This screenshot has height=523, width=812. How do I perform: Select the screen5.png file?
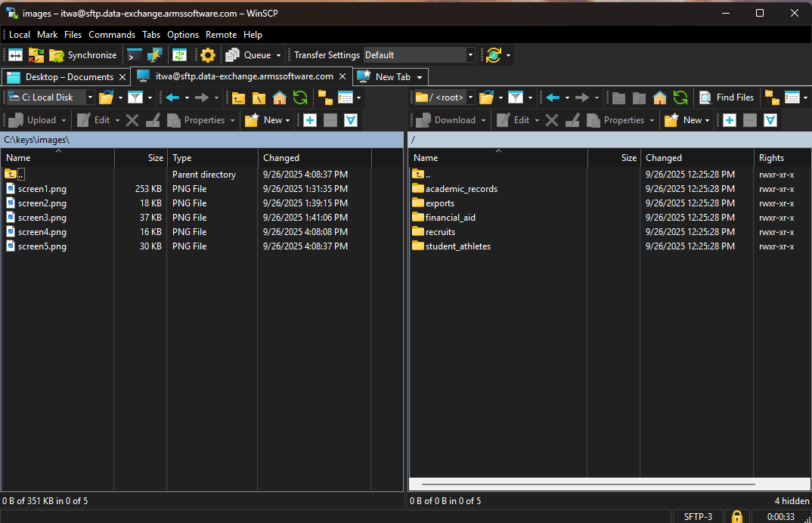tap(42, 246)
